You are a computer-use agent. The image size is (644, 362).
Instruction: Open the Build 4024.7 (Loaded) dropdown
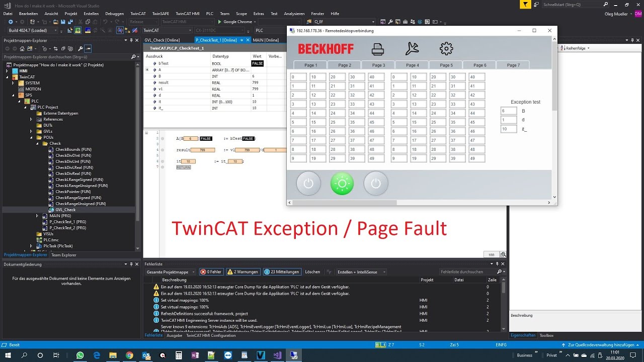click(x=33, y=30)
